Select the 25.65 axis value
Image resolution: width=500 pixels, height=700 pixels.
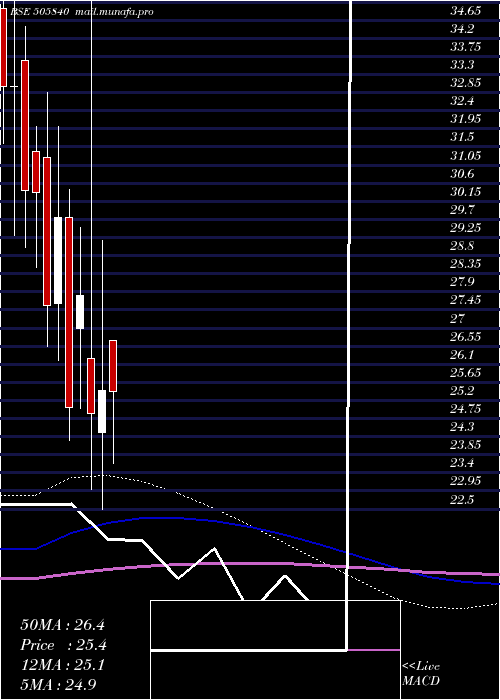[465, 373]
